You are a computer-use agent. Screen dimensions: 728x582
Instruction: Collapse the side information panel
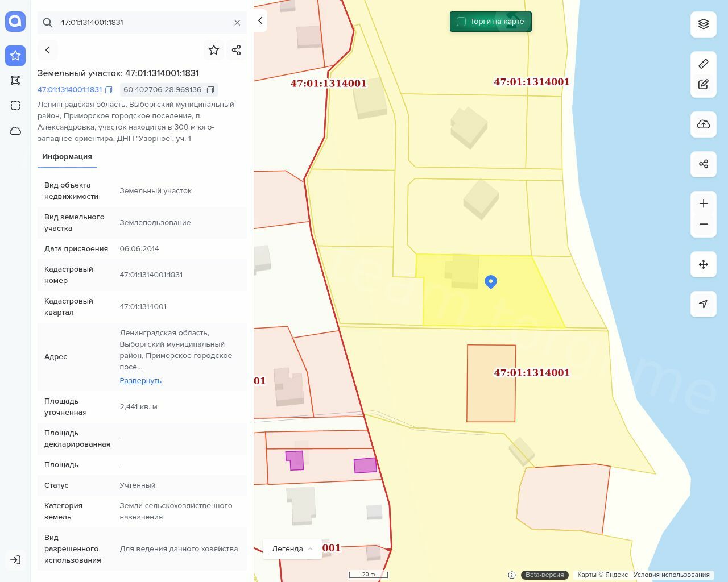pyautogui.click(x=260, y=20)
